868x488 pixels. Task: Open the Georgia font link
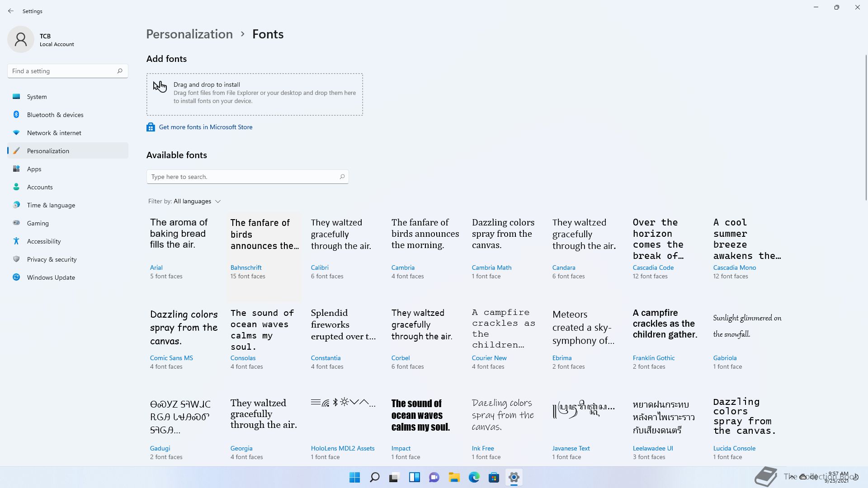pos(241,448)
